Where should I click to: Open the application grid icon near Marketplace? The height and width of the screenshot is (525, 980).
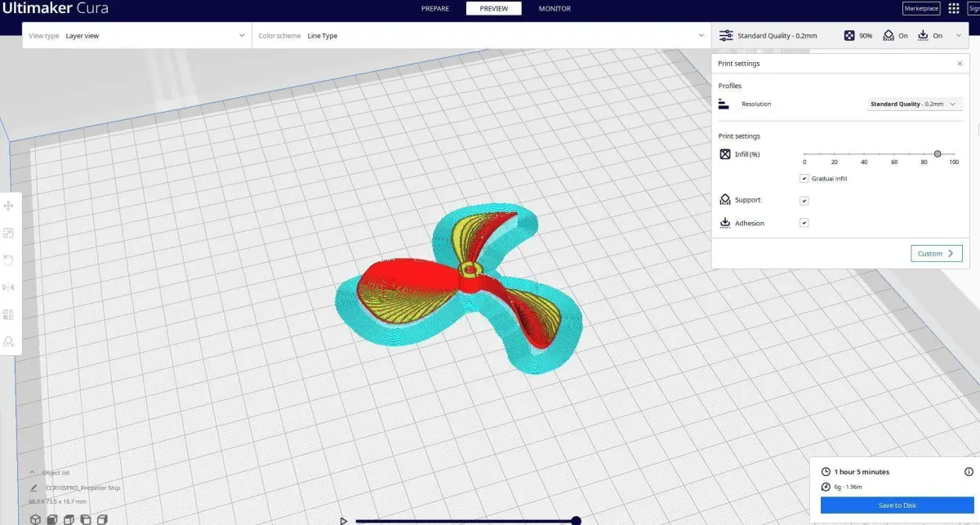click(954, 8)
